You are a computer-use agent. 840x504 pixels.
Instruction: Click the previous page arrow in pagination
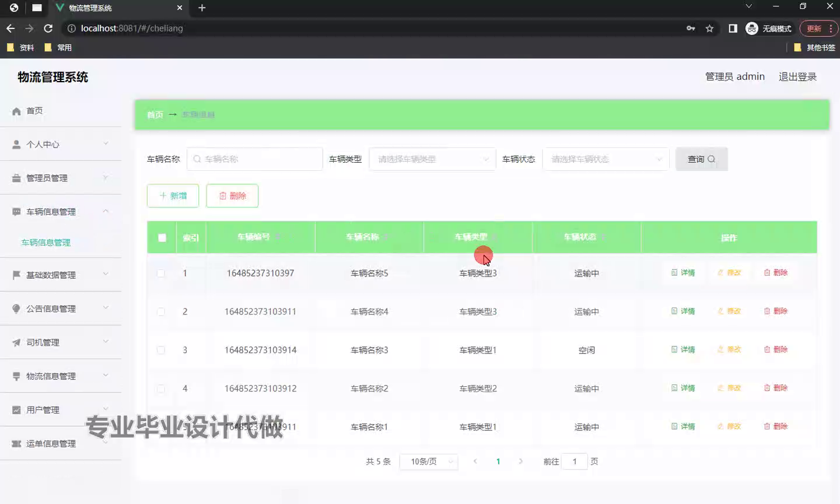[x=475, y=461]
